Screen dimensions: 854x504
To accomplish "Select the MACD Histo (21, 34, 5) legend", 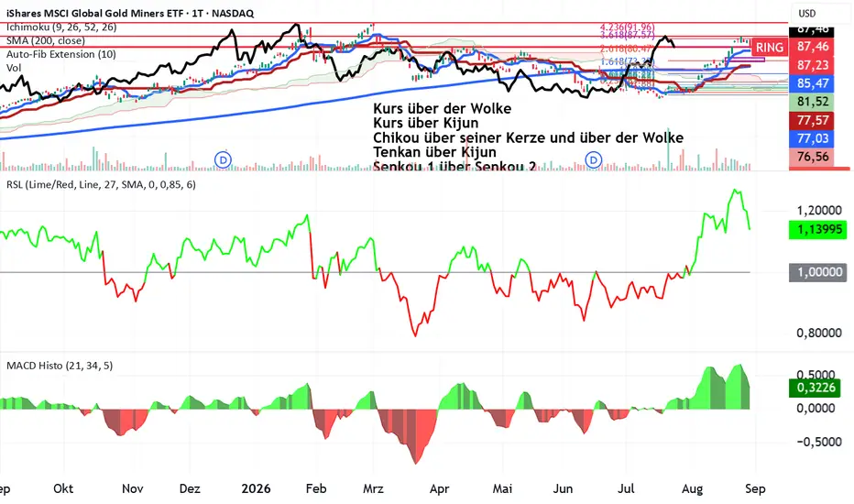I will click(x=60, y=366).
